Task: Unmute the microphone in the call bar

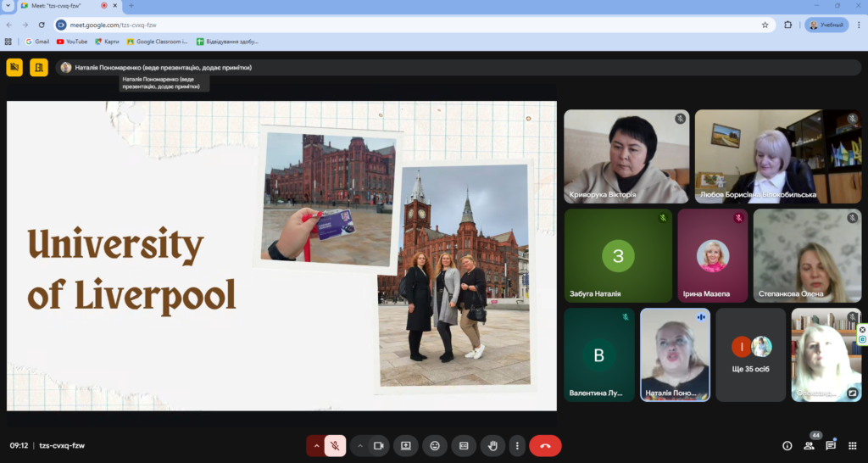Action: 336,445
